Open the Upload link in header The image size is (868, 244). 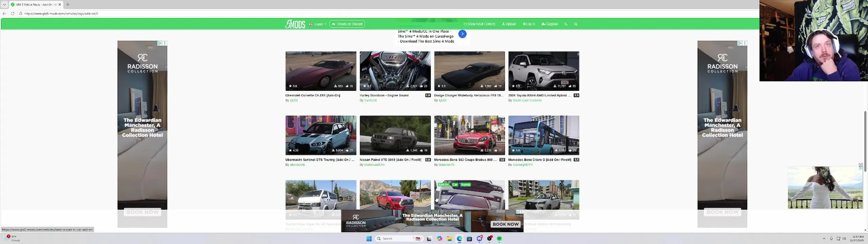(509, 24)
